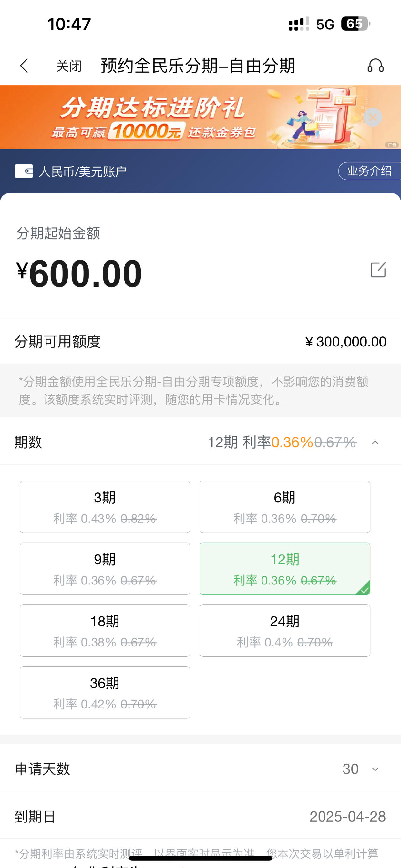
Task: Tap the wallet account icon
Action: [x=24, y=171]
